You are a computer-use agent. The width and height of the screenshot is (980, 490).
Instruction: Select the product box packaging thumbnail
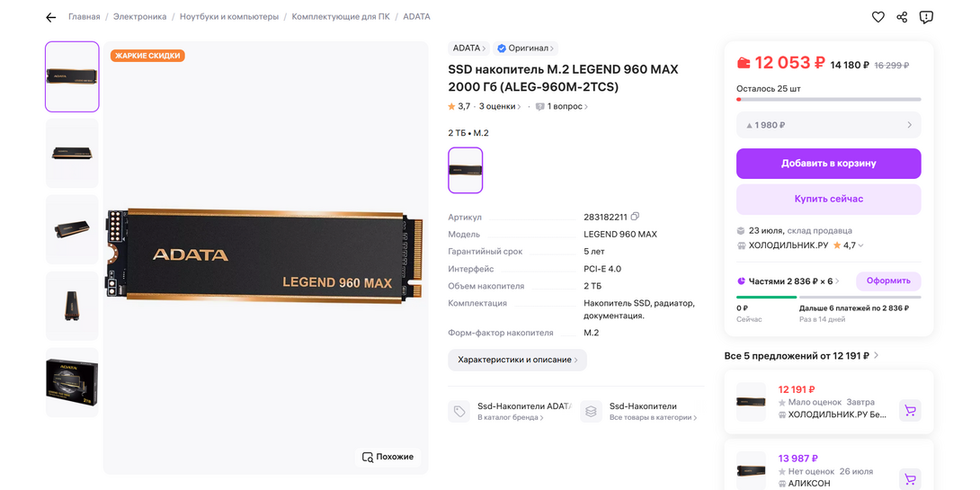[72, 382]
